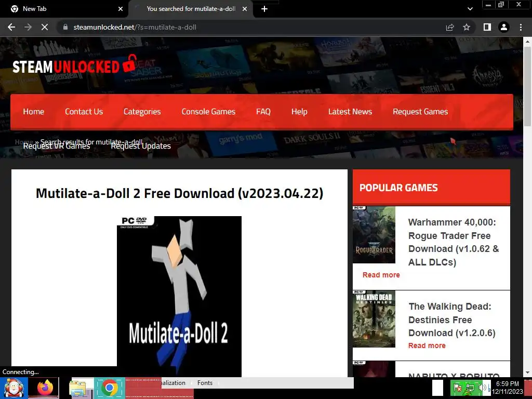The width and height of the screenshot is (532, 399).
Task: Click the browser forward arrow
Action: click(28, 27)
